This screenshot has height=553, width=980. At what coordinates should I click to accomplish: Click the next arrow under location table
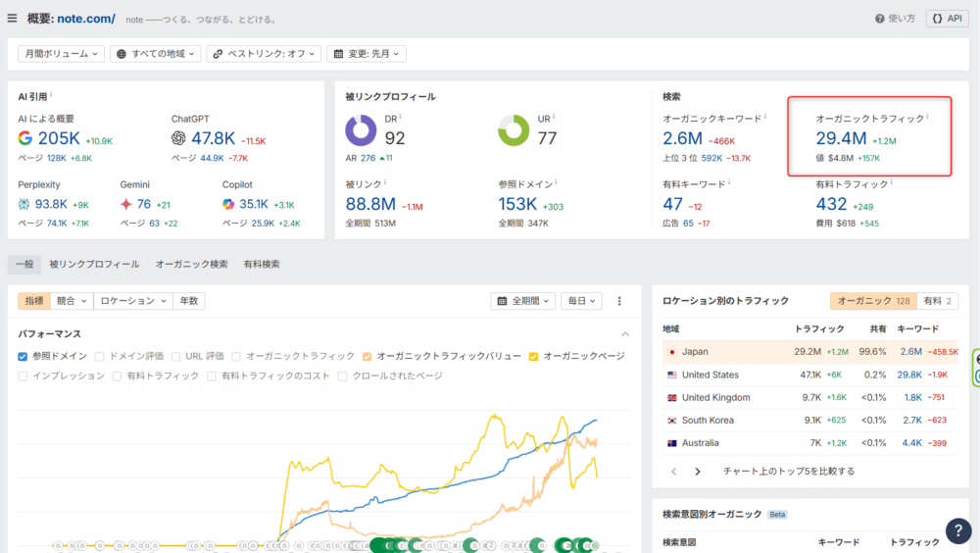coord(698,472)
